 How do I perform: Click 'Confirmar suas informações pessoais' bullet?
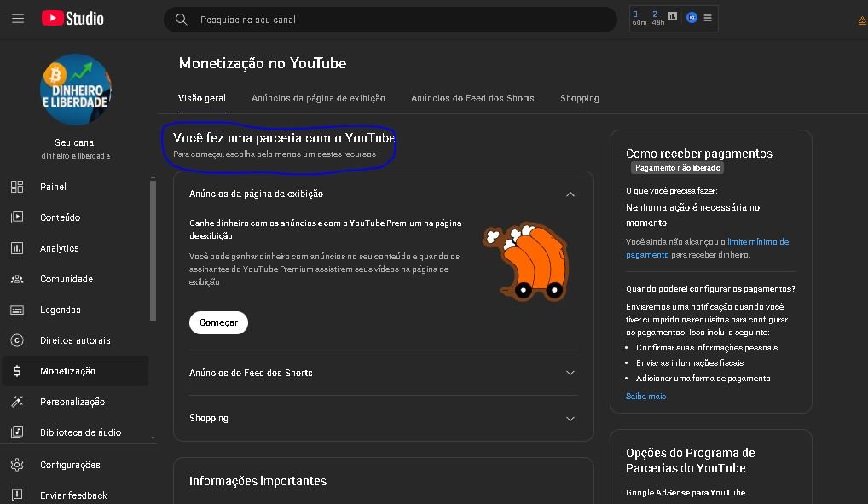click(707, 347)
